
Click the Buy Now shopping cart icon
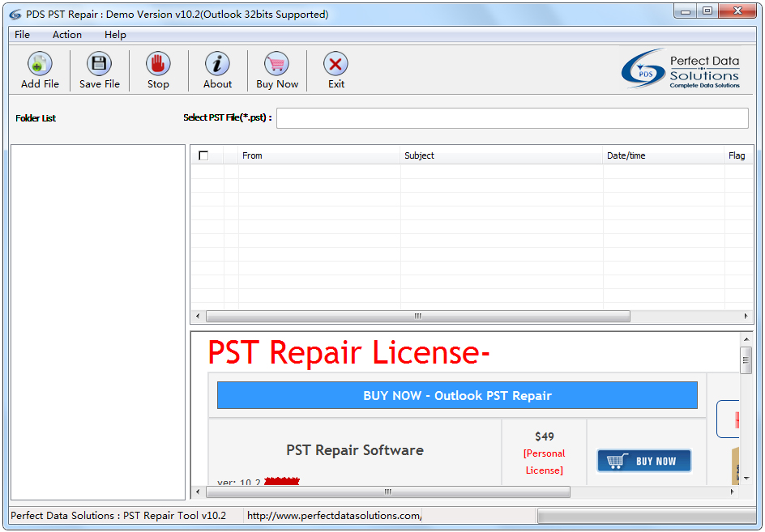pyautogui.click(x=276, y=63)
